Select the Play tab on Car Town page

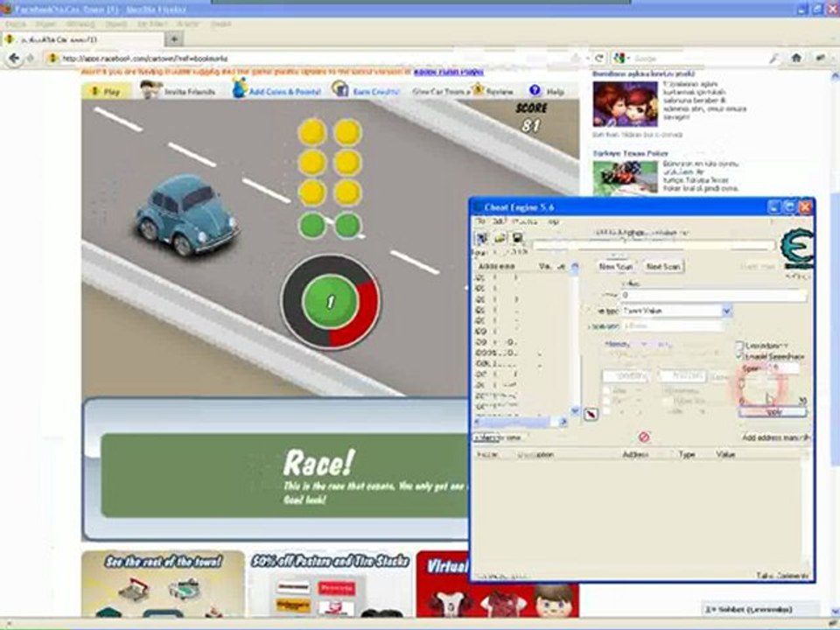pyautogui.click(x=106, y=92)
